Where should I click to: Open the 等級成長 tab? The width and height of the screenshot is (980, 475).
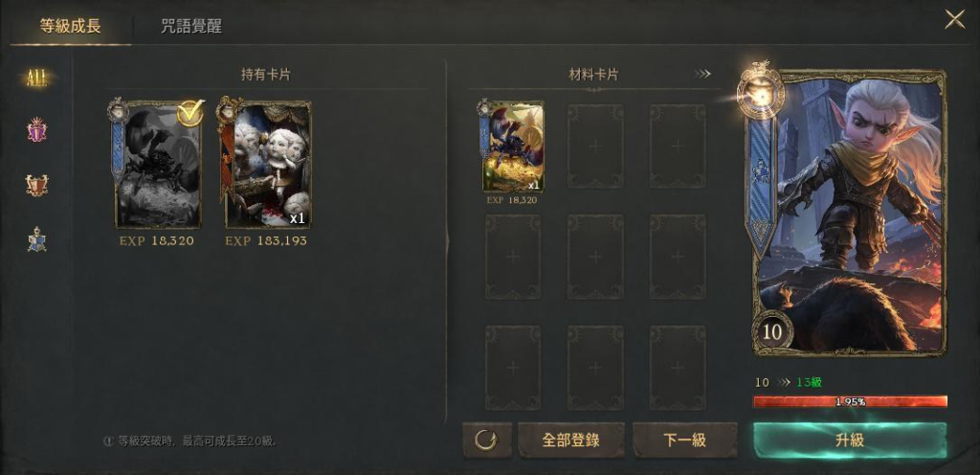(70, 26)
